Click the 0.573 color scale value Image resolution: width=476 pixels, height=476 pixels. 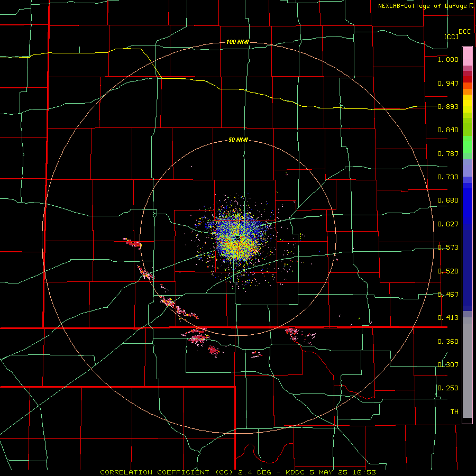tap(448, 248)
